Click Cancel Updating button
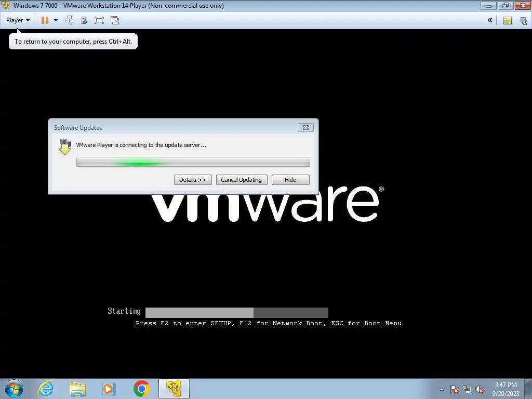Screen dimensions: 532x399 pyautogui.click(x=242, y=180)
